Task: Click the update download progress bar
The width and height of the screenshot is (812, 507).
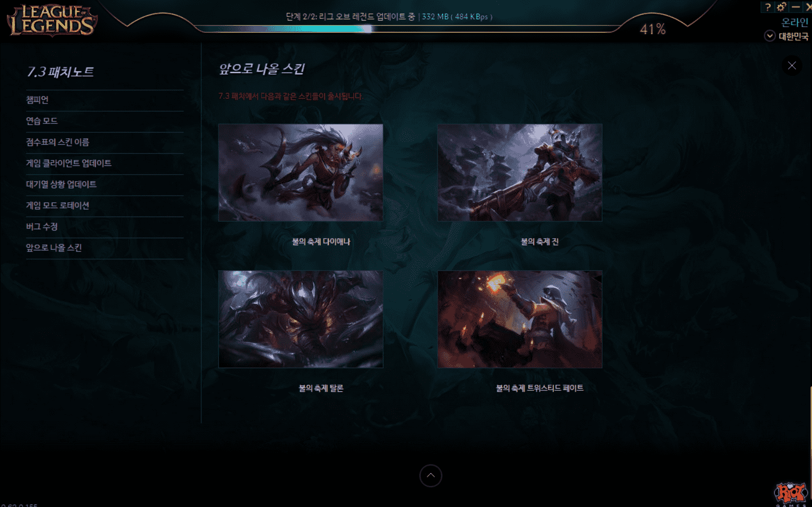Action: (x=407, y=29)
